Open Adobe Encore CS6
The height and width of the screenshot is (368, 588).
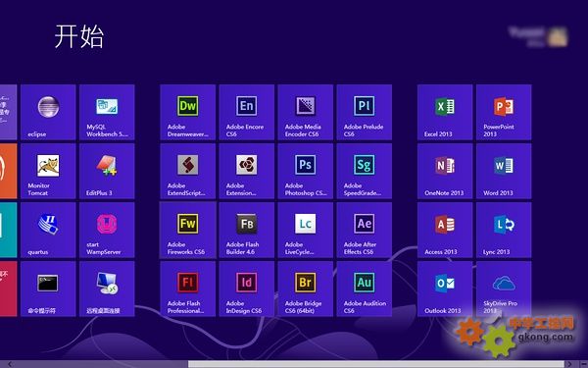246,112
